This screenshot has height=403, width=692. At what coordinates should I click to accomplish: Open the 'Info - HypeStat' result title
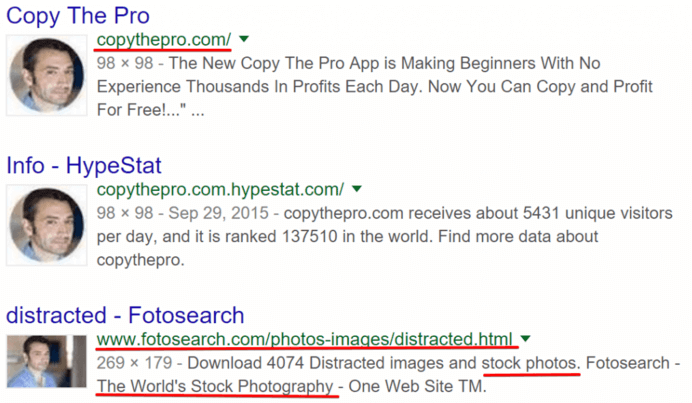tap(84, 166)
